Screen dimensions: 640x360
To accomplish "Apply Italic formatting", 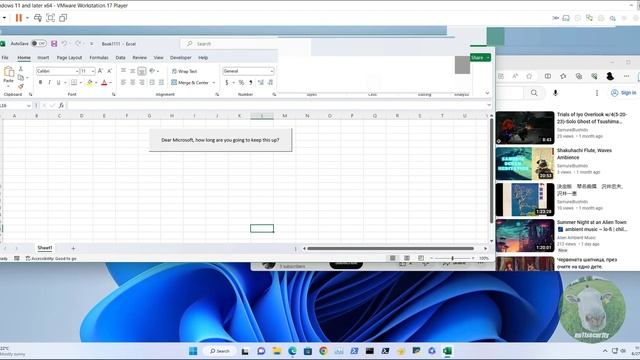I will (x=49, y=82).
